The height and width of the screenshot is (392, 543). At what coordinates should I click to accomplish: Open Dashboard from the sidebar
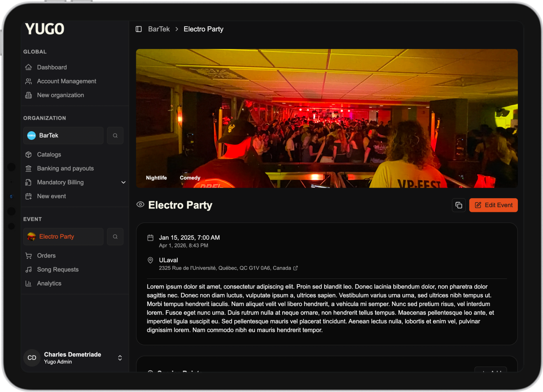pyautogui.click(x=52, y=67)
